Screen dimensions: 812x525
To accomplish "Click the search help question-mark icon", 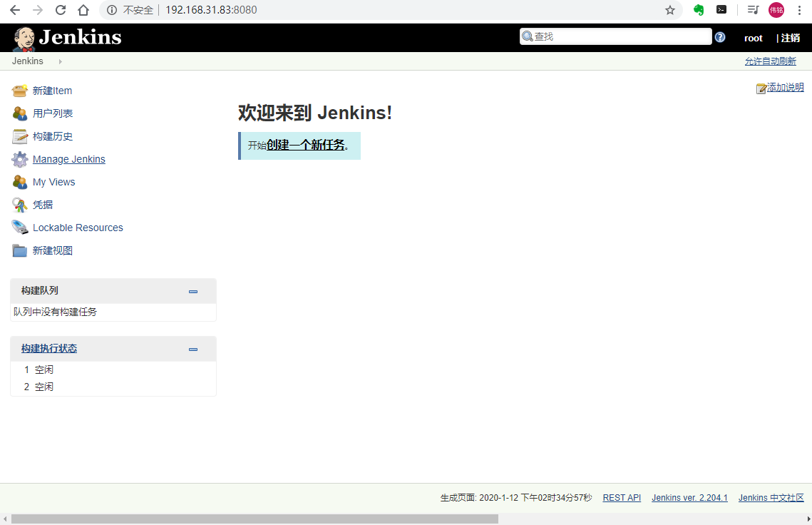I will [720, 37].
